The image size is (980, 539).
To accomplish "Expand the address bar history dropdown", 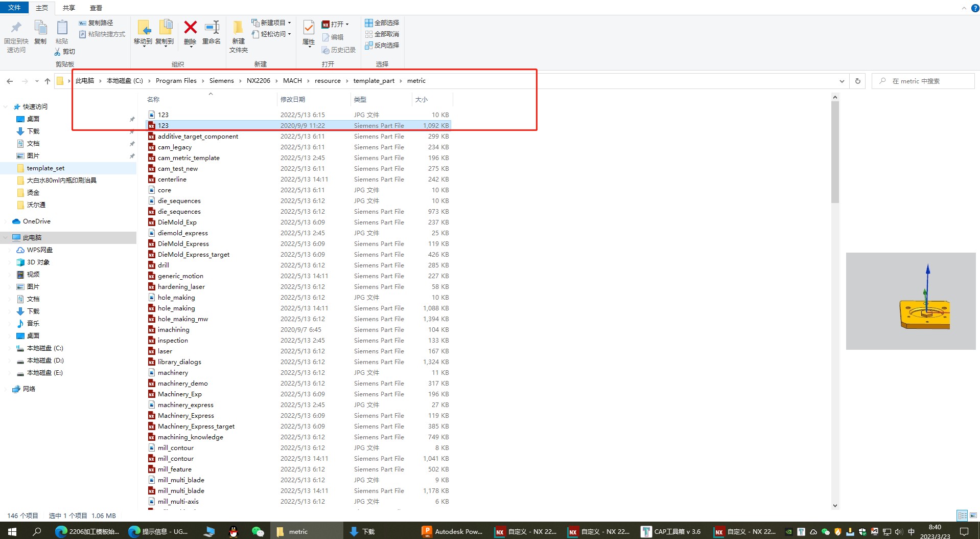I will point(842,81).
